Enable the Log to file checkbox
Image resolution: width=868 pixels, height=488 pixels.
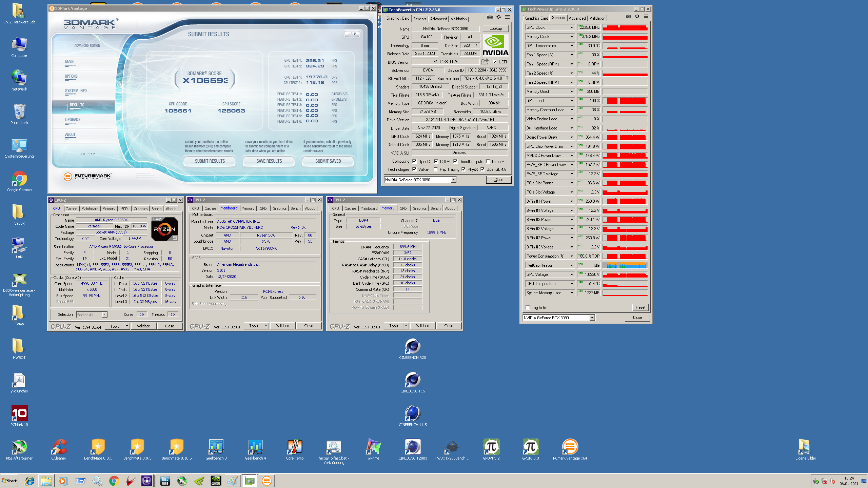click(x=528, y=308)
